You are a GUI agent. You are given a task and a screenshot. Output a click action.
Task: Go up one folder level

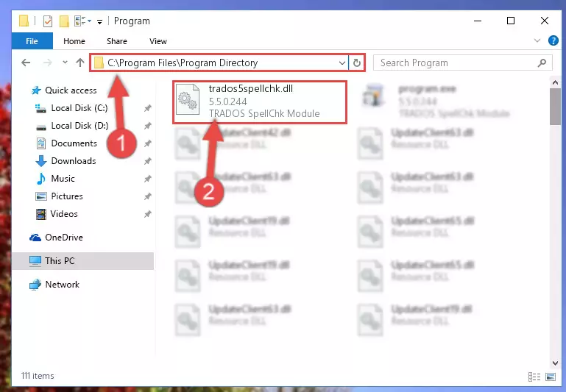[80, 63]
